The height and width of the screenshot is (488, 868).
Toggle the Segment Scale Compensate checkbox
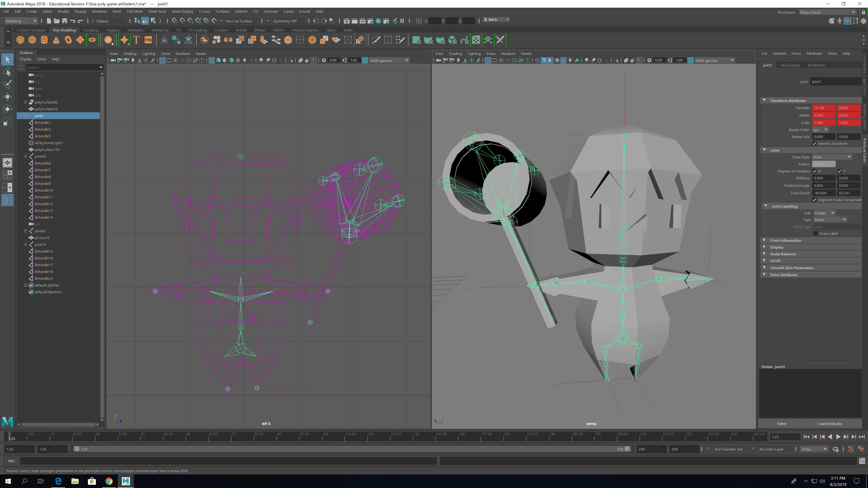tap(815, 200)
